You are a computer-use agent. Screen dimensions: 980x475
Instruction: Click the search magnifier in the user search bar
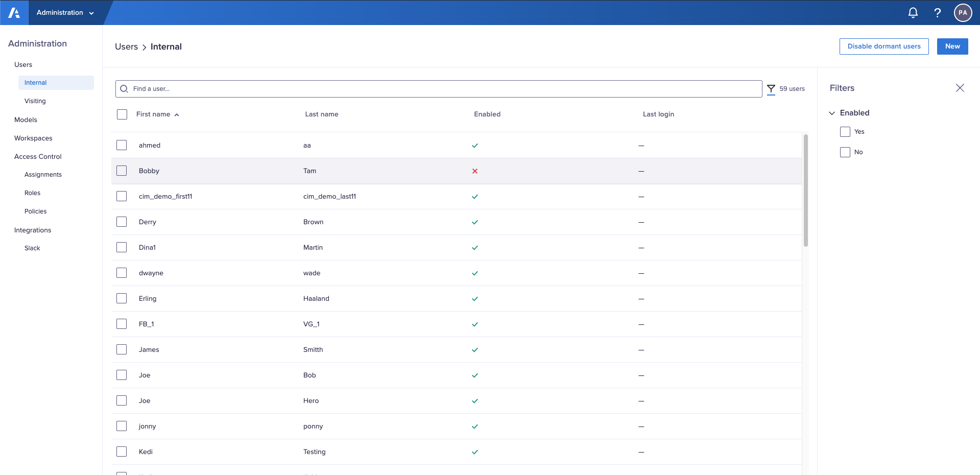pyautogui.click(x=124, y=88)
